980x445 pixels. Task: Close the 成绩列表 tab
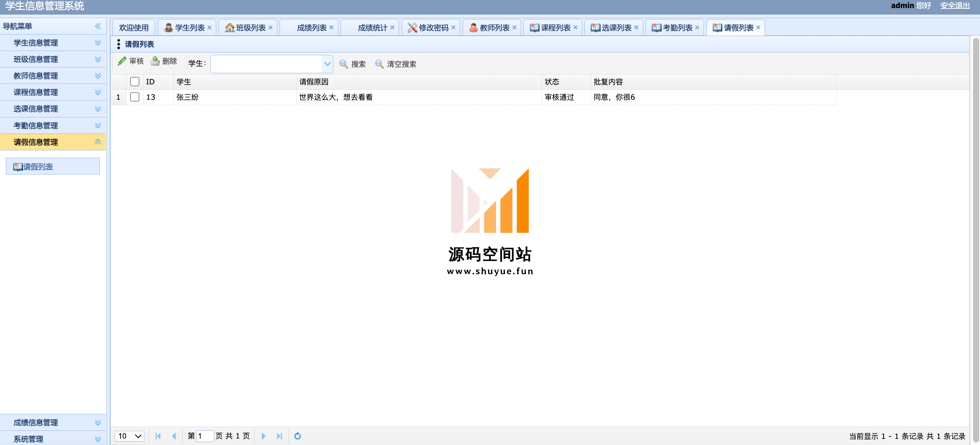331,28
